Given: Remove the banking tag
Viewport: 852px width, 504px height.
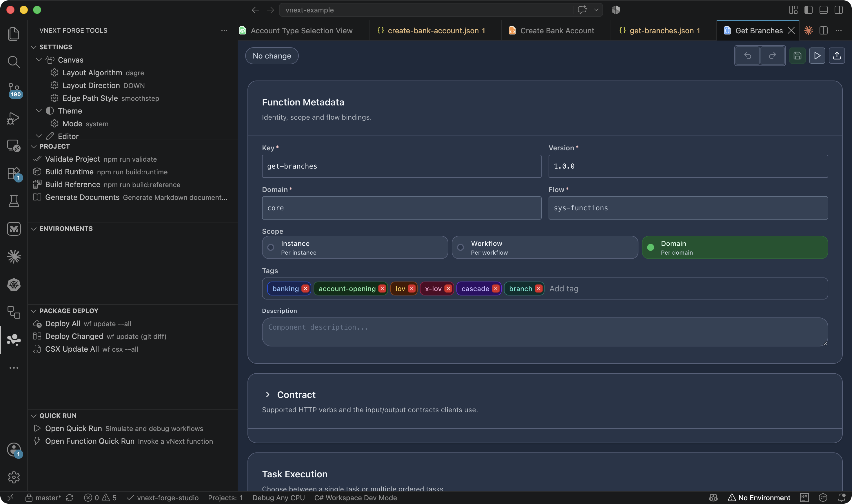Looking at the screenshot, I should [x=305, y=289].
